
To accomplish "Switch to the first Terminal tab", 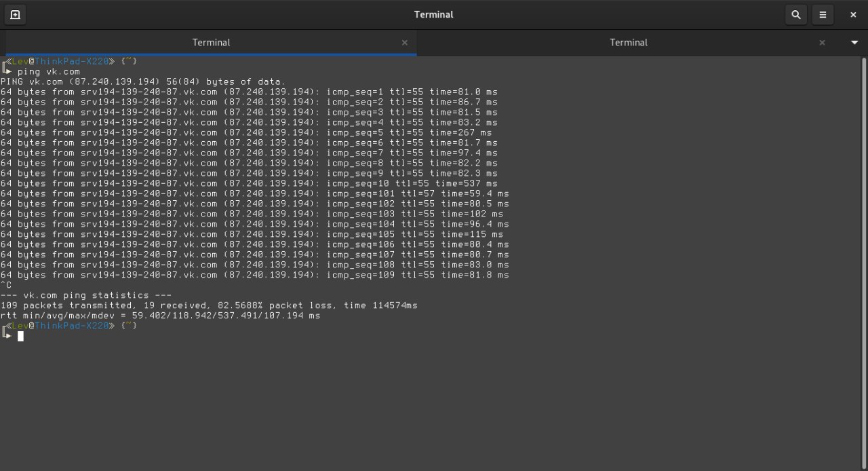I will click(211, 42).
